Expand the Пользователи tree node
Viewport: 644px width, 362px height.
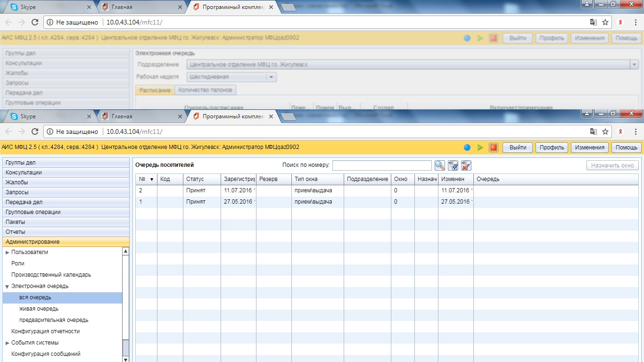tap(7, 252)
